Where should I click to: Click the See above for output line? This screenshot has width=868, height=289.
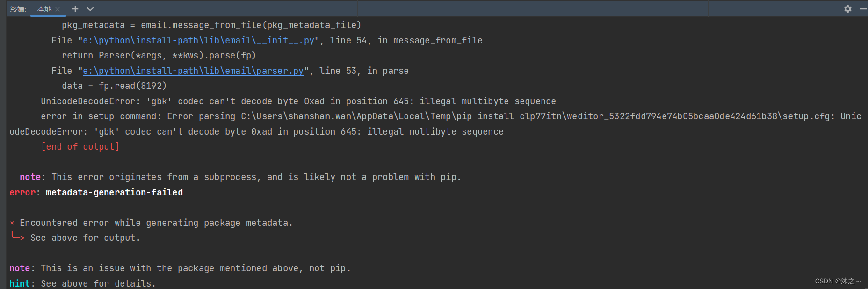[85, 238]
